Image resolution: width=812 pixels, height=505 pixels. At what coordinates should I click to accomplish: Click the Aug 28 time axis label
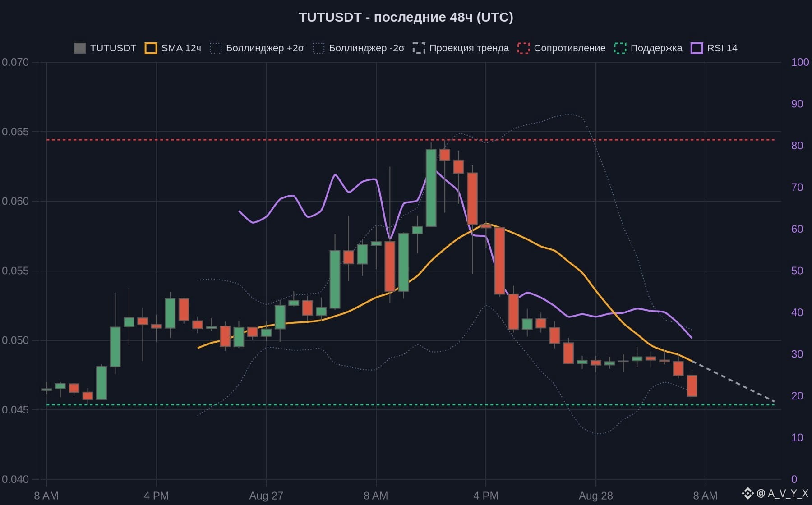tap(595, 496)
